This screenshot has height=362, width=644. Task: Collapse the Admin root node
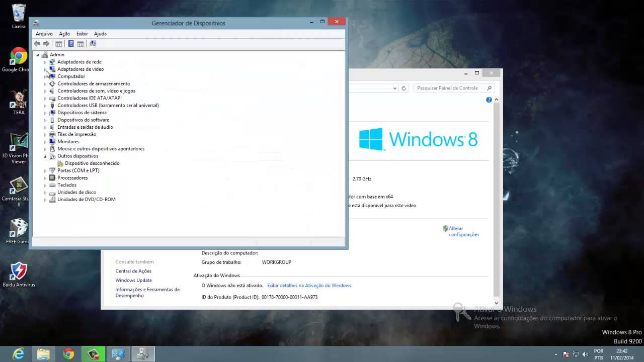pyautogui.click(x=37, y=55)
